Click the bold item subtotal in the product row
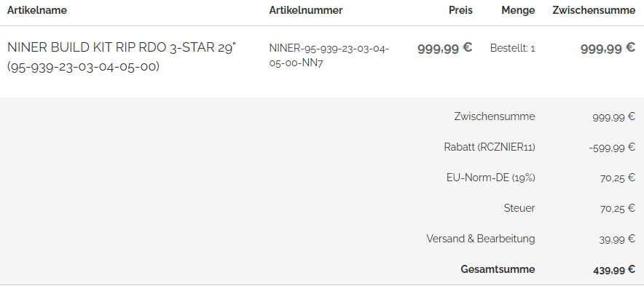The image size is (644, 302). point(608,49)
